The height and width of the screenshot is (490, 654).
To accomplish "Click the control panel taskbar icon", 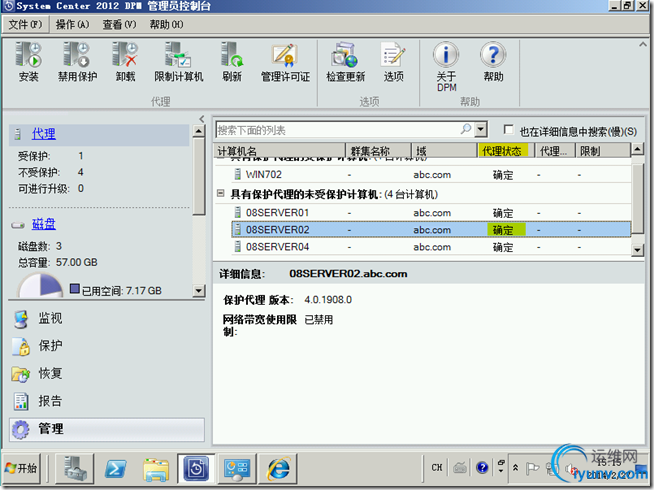I will tap(237, 468).
